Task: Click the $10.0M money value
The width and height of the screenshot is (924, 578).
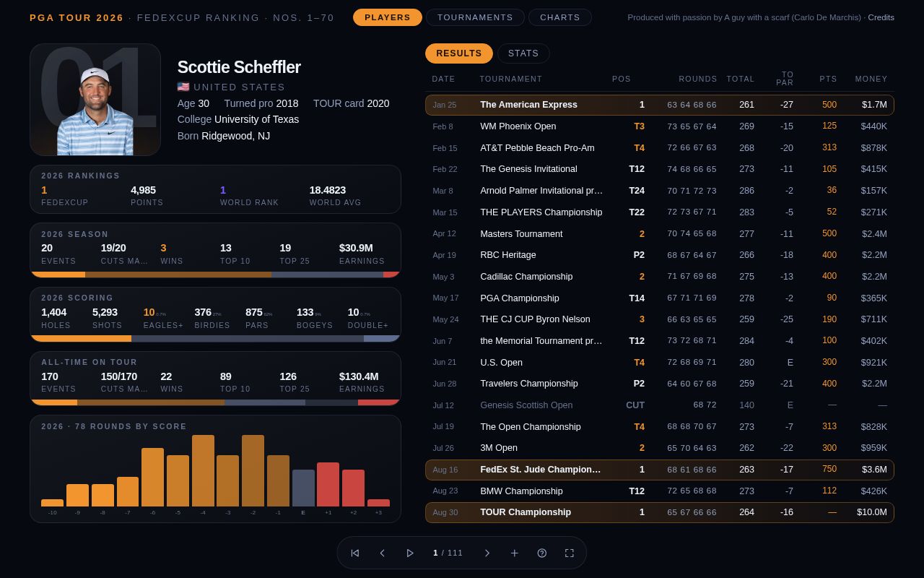Action: click(872, 512)
